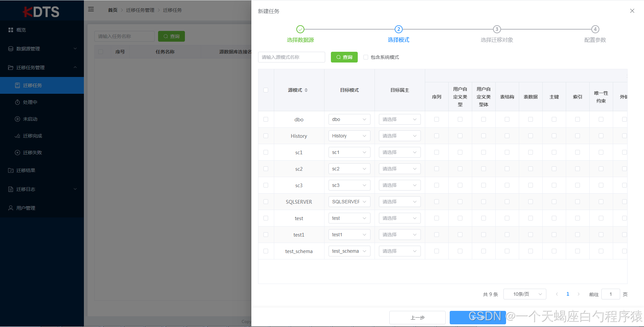644x327 pixels.
Task: Click the completed step one checkmark icon
Action: (x=300, y=29)
